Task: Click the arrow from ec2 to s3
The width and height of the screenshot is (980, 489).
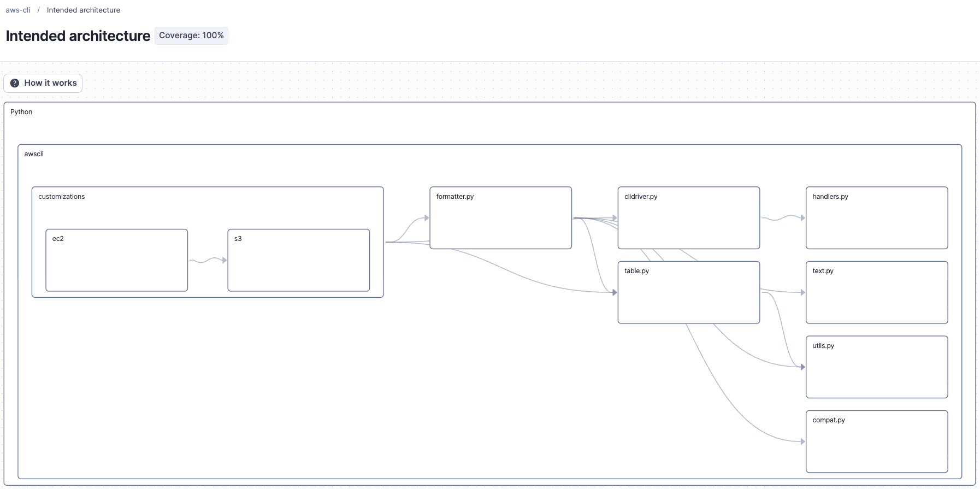Action: coord(208,261)
